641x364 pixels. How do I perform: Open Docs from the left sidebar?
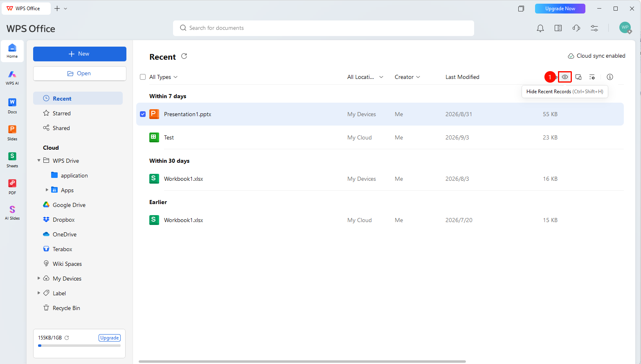point(12,106)
